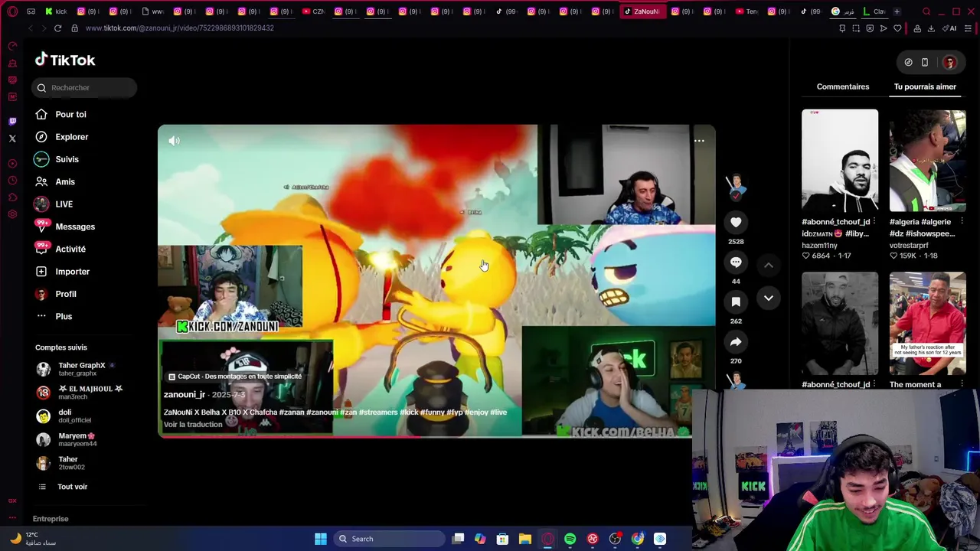
Task: Open File Explorer from the taskbar
Action: [x=524, y=539]
